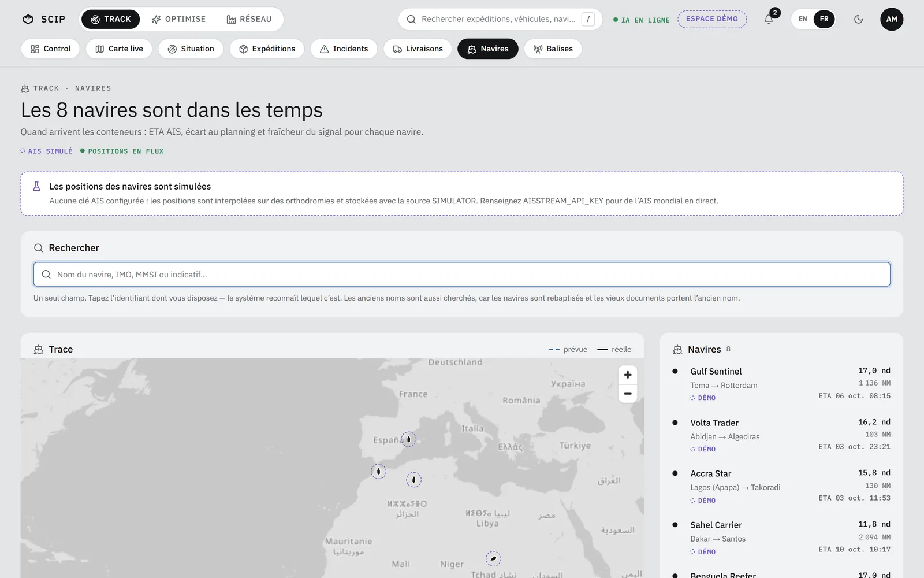The image size is (924, 578).
Task: Select the RÉSEAU module tab
Action: coord(248,19)
